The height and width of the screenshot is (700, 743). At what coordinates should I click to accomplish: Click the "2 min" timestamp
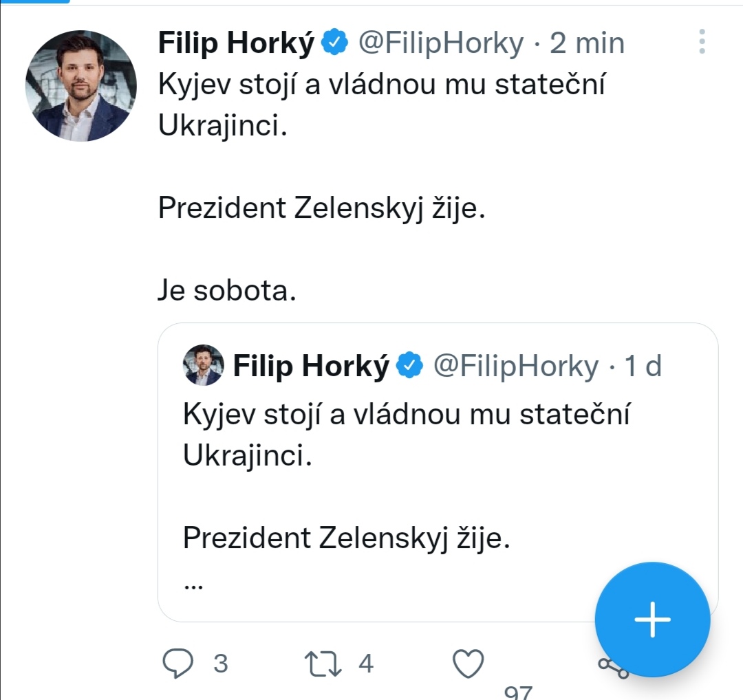click(587, 43)
